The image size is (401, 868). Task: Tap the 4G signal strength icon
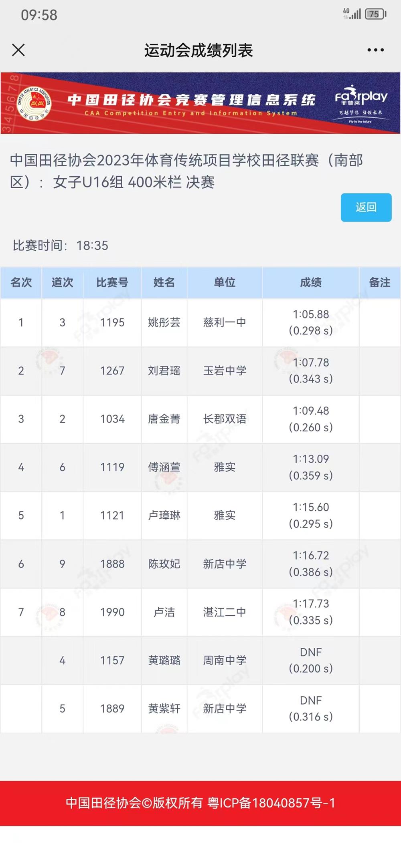click(x=352, y=14)
